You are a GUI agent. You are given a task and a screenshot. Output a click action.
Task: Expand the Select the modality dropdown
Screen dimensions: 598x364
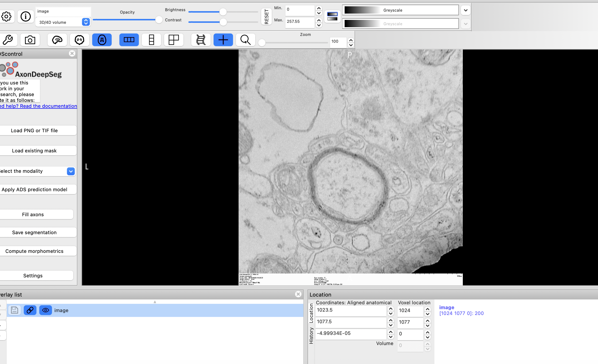click(x=70, y=171)
